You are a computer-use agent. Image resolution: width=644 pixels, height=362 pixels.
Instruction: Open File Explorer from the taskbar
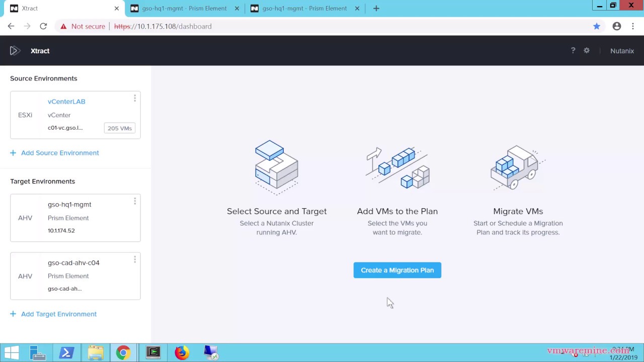point(95,352)
